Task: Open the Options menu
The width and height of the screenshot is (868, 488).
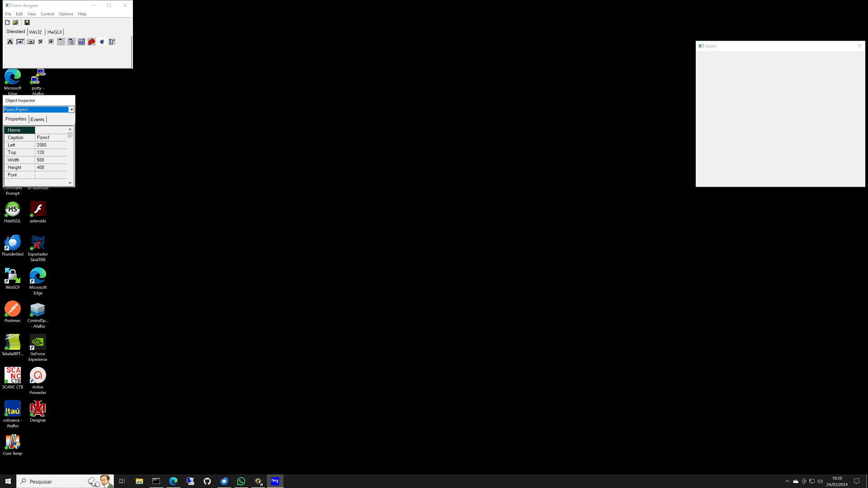Action: click(66, 14)
